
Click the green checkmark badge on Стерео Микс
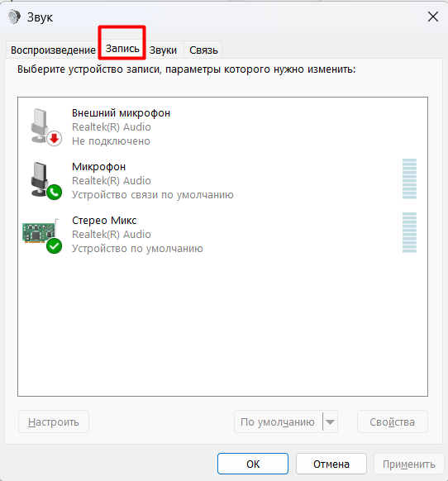point(55,246)
